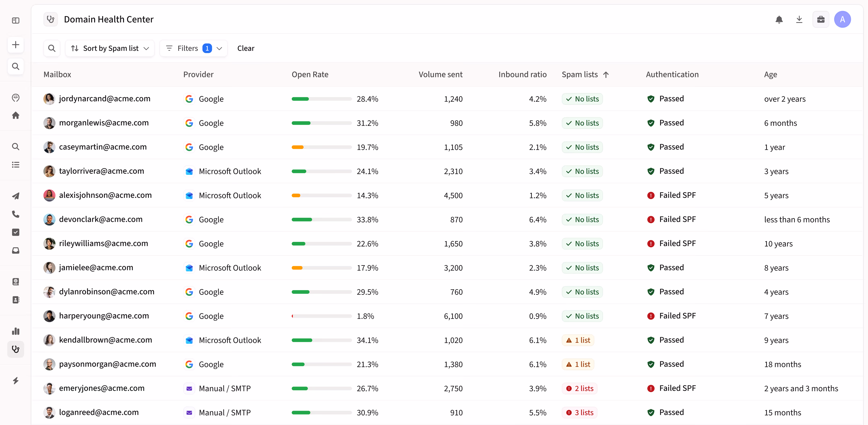Open the checkbox tasks sidebar icon
868x425 pixels.
pos(15,232)
